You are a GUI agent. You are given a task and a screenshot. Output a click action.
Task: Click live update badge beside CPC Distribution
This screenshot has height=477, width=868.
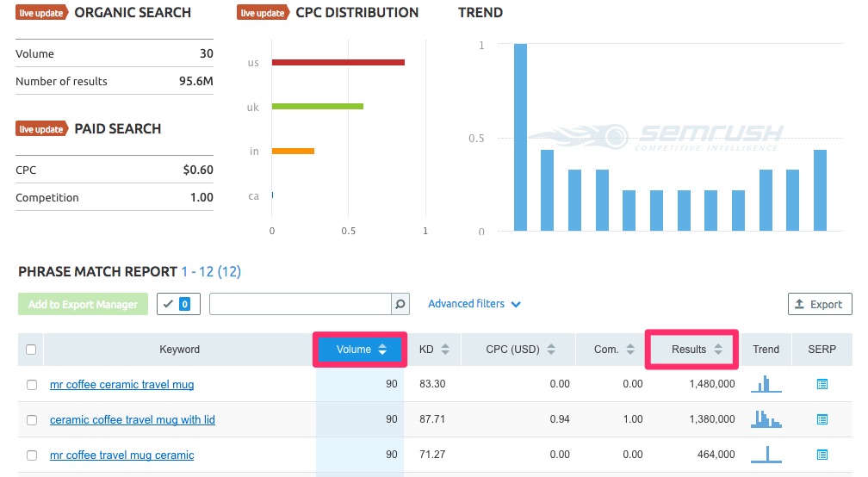pyautogui.click(x=263, y=13)
